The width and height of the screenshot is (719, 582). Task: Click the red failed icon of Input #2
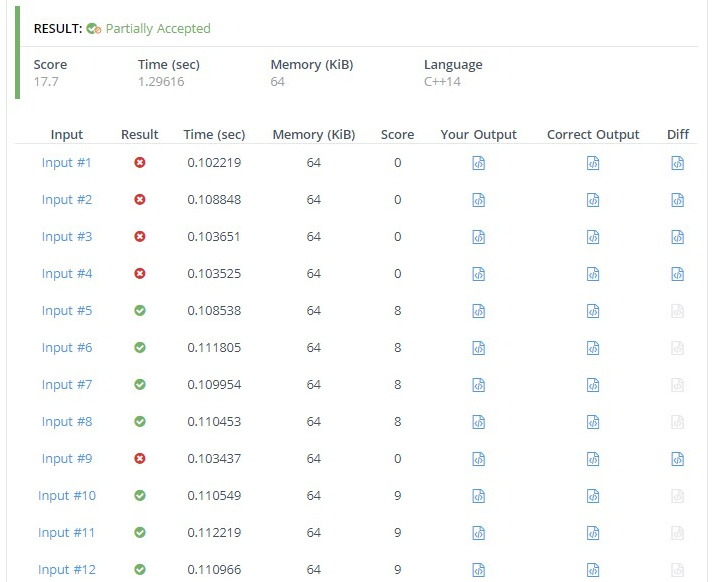click(140, 200)
